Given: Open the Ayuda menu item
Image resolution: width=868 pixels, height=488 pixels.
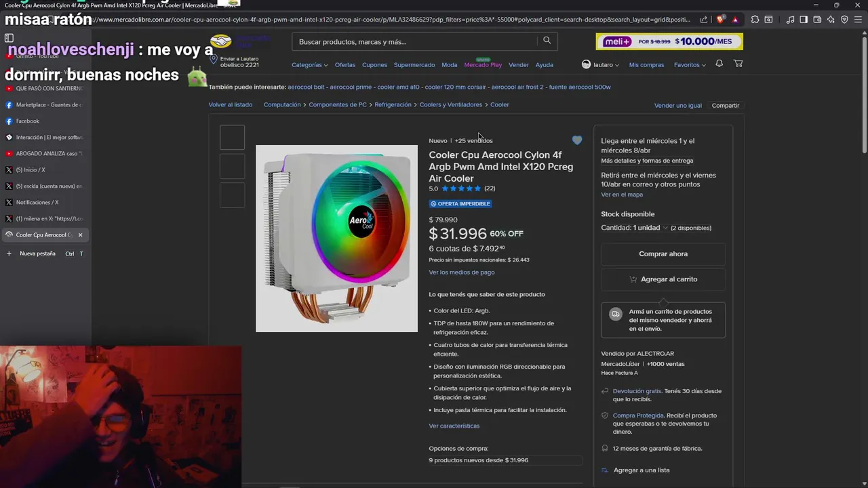Looking at the screenshot, I should pyautogui.click(x=545, y=65).
